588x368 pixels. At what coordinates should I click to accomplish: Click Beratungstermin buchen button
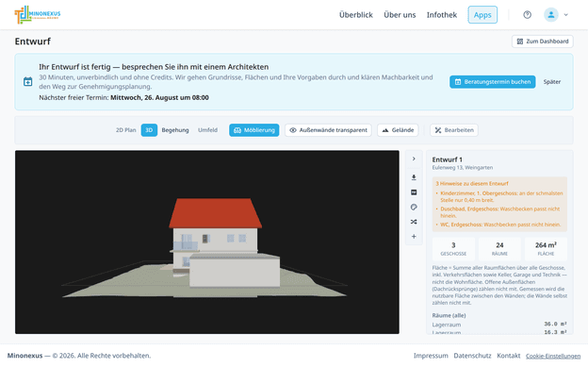click(493, 81)
